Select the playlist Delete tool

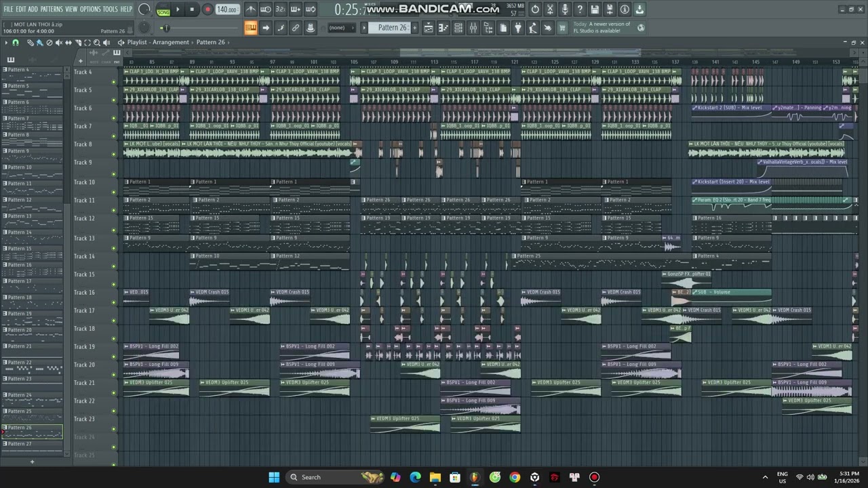(49, 42)
